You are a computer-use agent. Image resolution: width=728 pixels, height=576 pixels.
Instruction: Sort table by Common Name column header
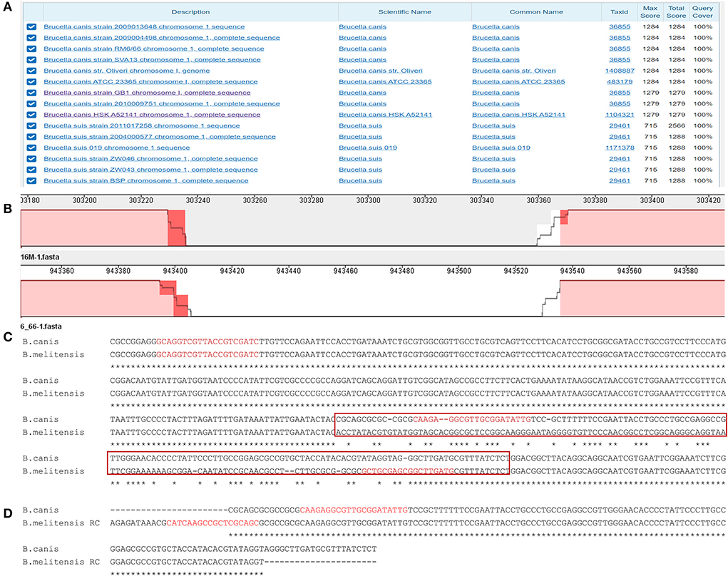click(536, 12)
